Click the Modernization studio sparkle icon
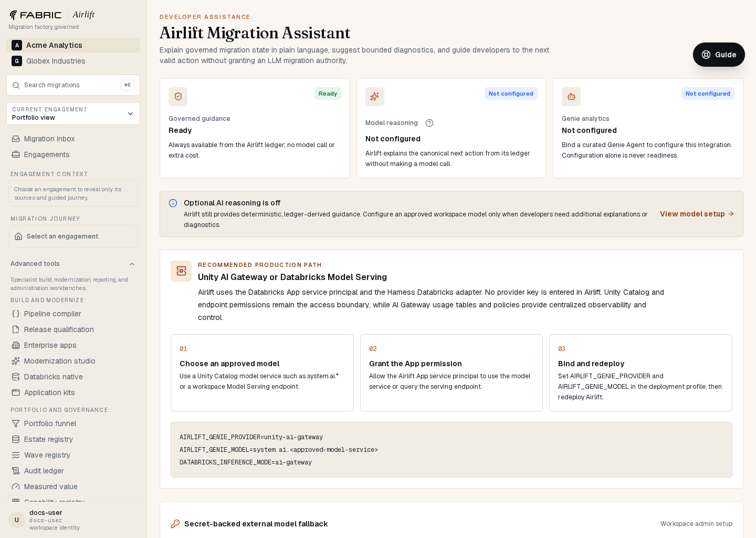756x538 pixels. tap(16, 361)
